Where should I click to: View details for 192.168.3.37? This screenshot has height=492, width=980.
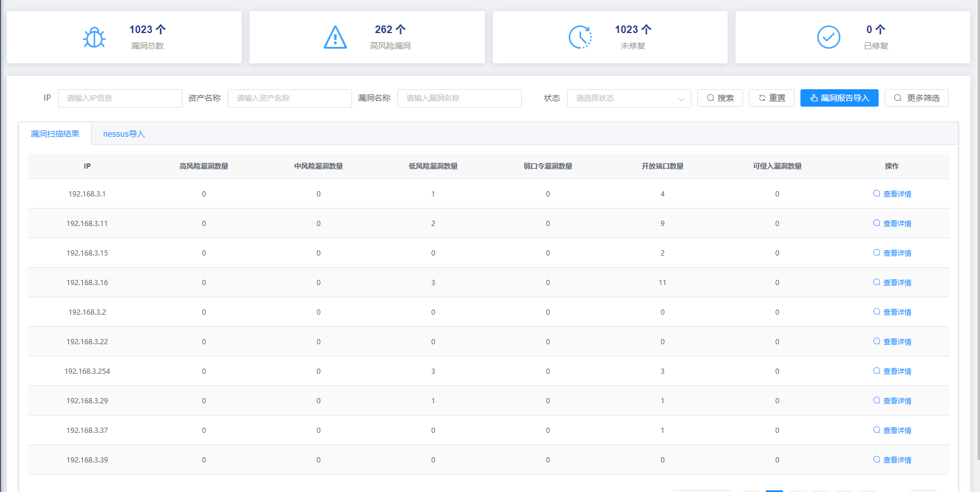tap(892, 431)
